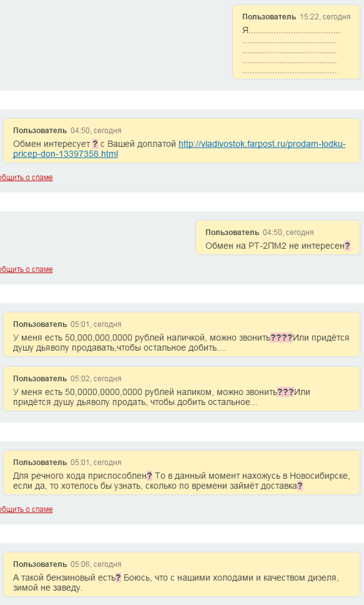
Task: Click the '05:02, сегодня' timestamp
Action: pyautogui.click(x=96, y=379)
